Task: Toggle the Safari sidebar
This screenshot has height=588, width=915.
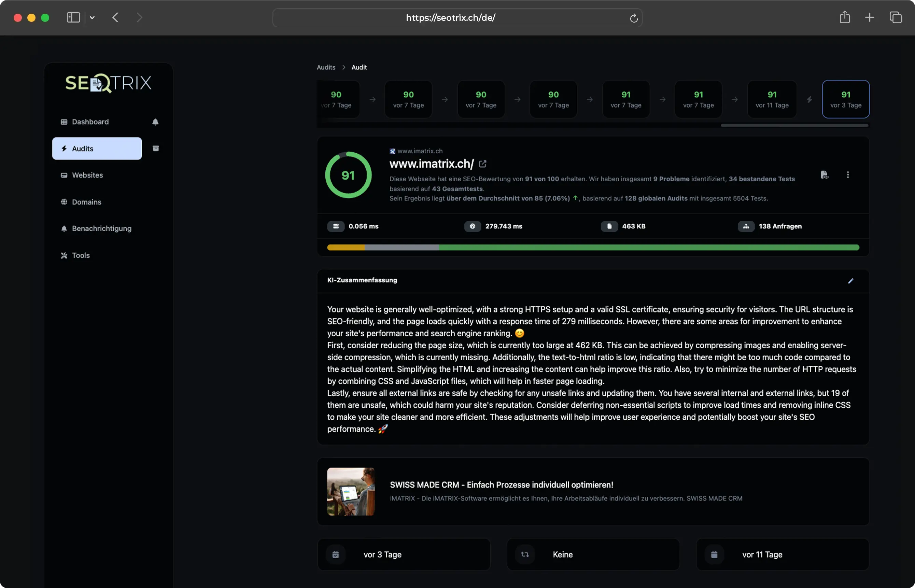Action: point(73,17)
